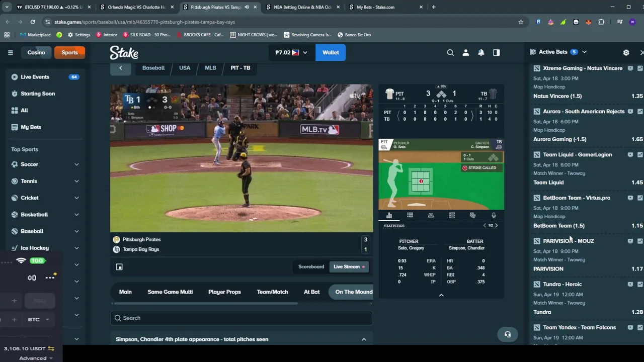644x362 pixels.
Task: Select the Statistics bar chart tab icon
Action: click(389, 215)
